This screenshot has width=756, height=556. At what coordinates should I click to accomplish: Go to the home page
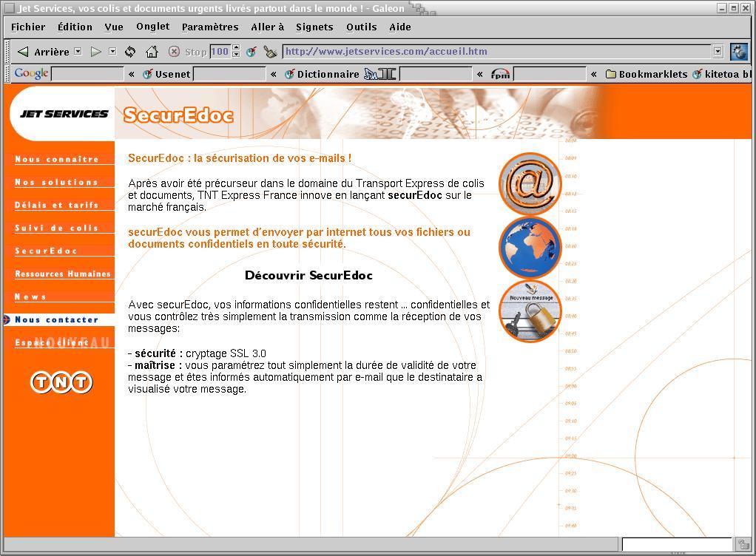click(x=152, y=52)
